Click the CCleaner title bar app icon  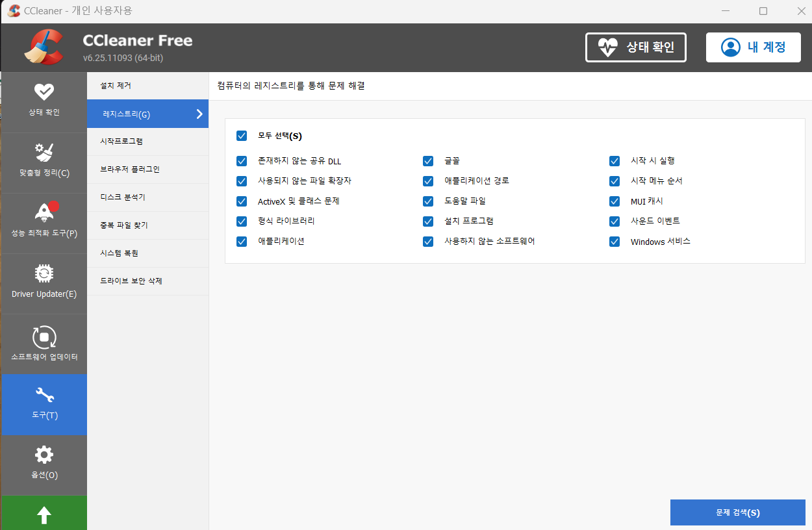[x=14, y=11]
